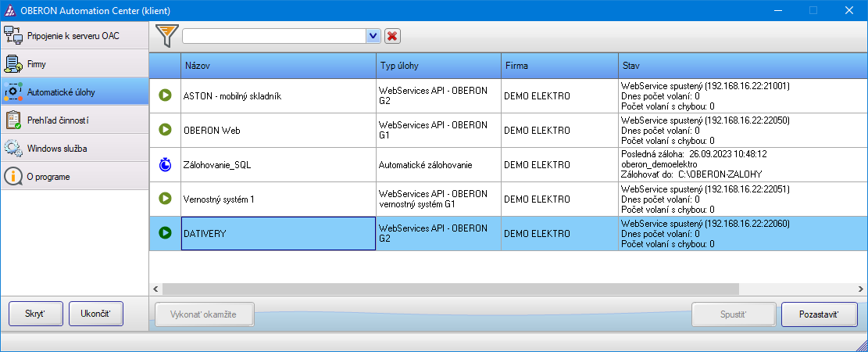The width and height of the screenshot is (868, 352).
Task: Click the O programe info icon
Action: click(13, 177)
